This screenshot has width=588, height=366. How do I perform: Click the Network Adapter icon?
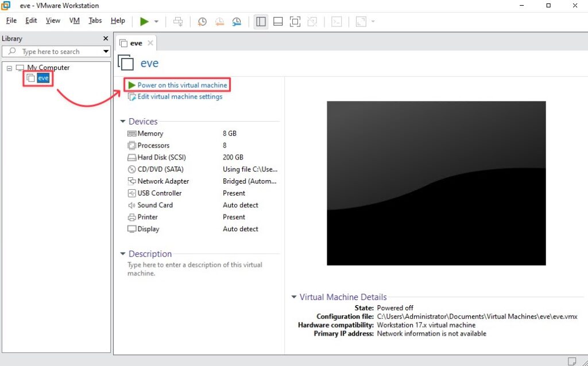click(131, 181)
